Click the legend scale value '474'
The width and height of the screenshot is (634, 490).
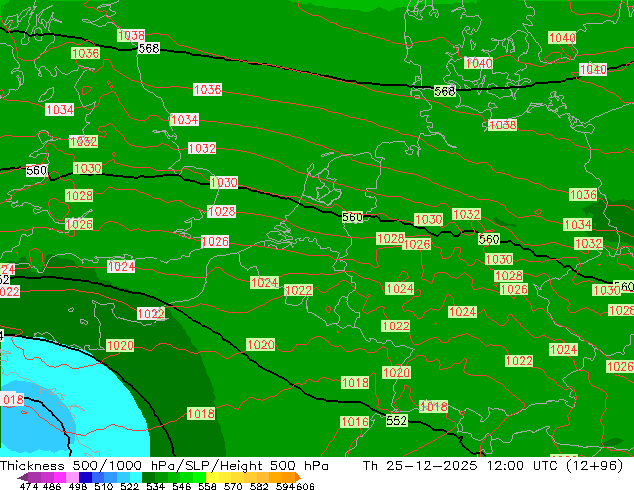29,486
